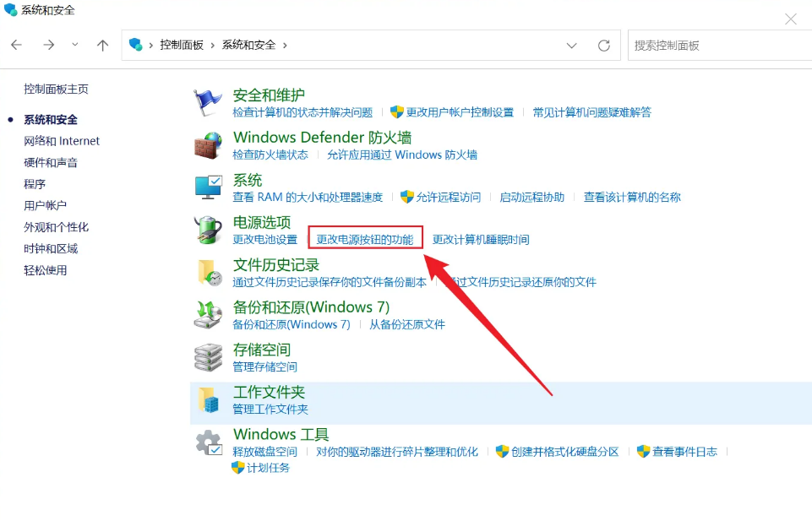Open 安全和维护 heading
This screenshot has height=521, width=812.
click(x=269, y=95)
